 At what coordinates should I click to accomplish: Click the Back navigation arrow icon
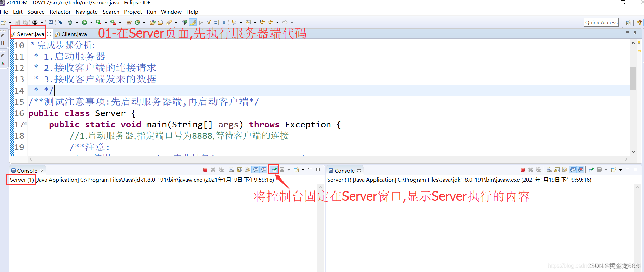click(x=271, y=22)
